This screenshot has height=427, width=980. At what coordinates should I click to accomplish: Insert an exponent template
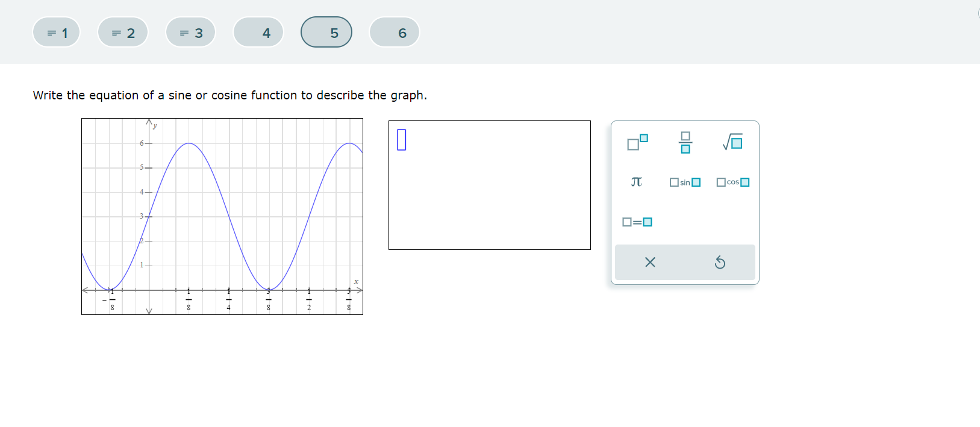point(637,143)
